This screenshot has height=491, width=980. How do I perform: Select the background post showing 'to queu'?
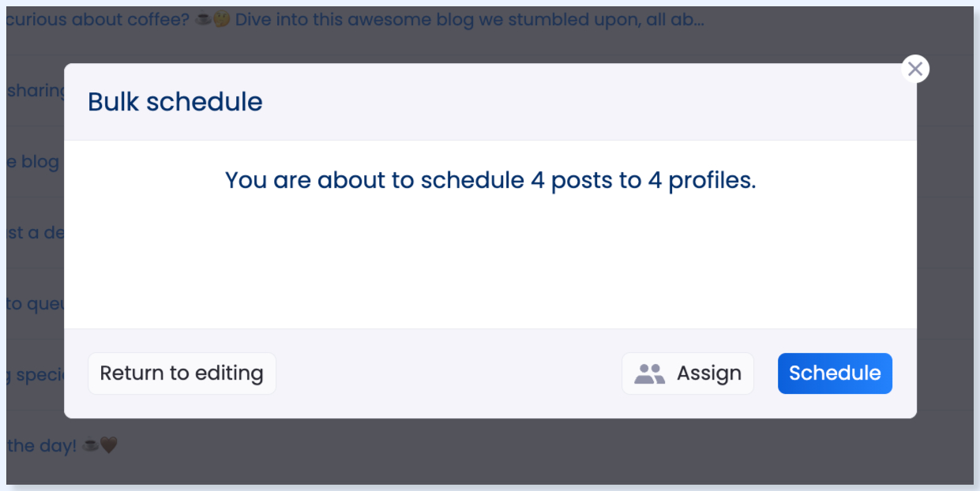[x=35, y=304]
